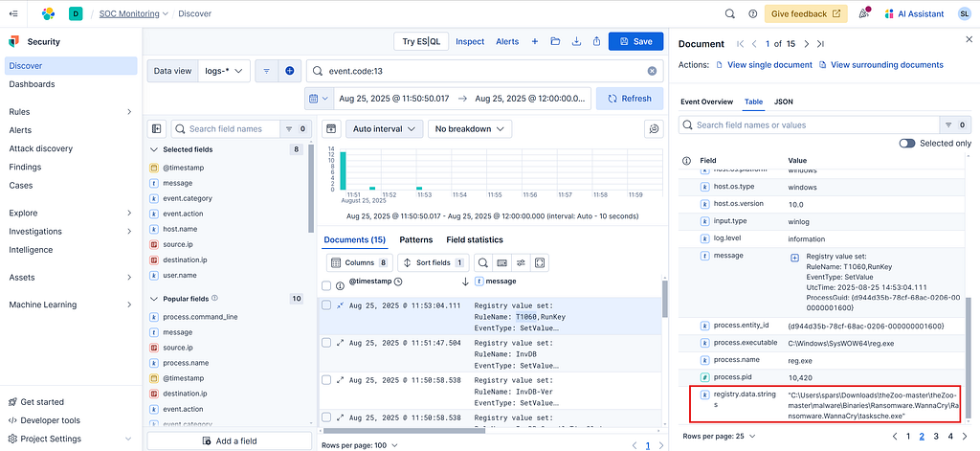
Task: Open the Auto interval dropdown
Action: click(x=384, y=128)
